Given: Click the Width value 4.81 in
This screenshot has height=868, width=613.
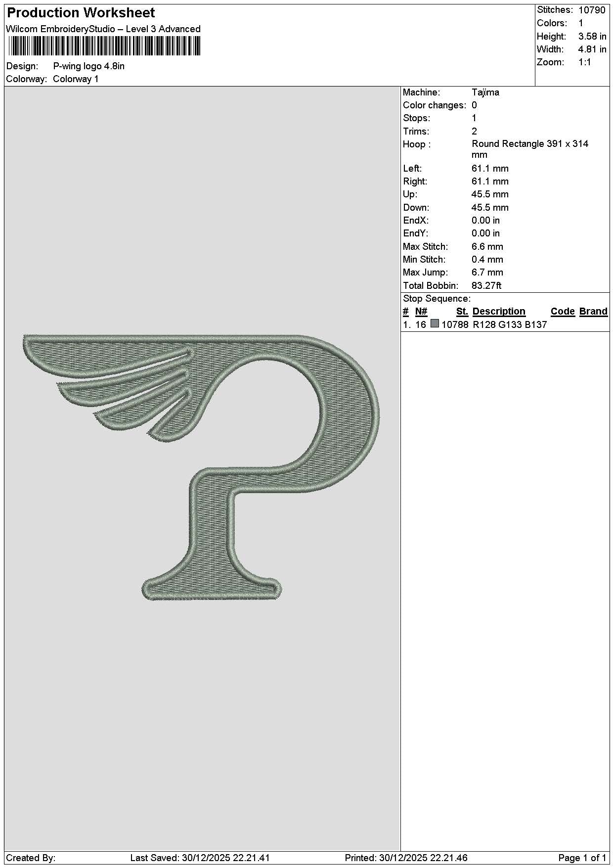Looking at the screenshot, I should click(x=592, y=49).
